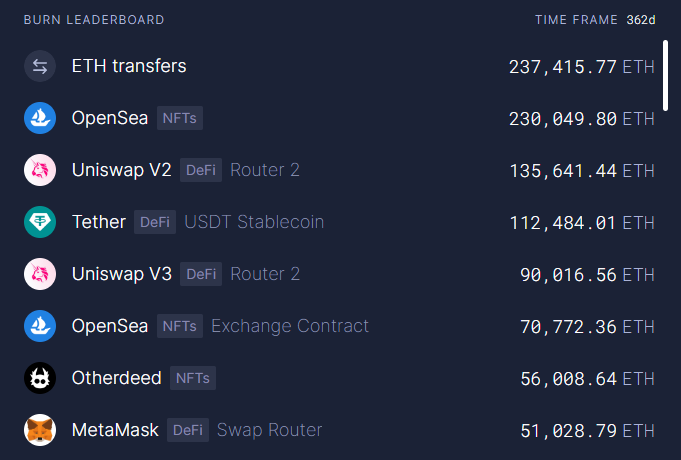Image resolution: width=681 pixels, height=460 pixels.
Task: Toggle the 362d time frame selector
Action: click(x=641, y=20)
